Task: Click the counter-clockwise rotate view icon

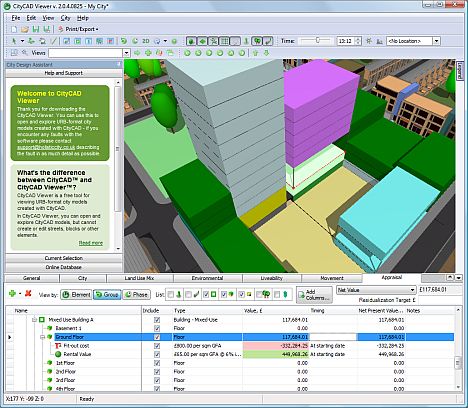Action: [x=124, y=41]
